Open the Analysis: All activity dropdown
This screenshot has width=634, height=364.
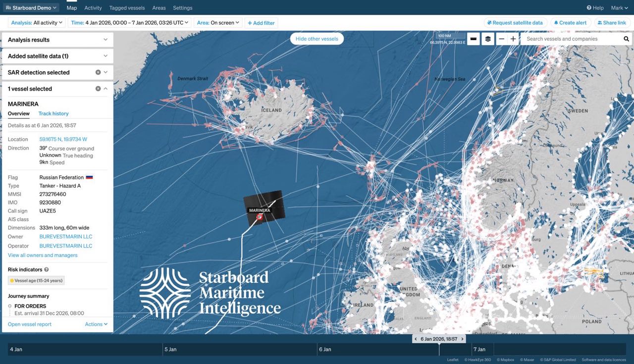point(37,23)
